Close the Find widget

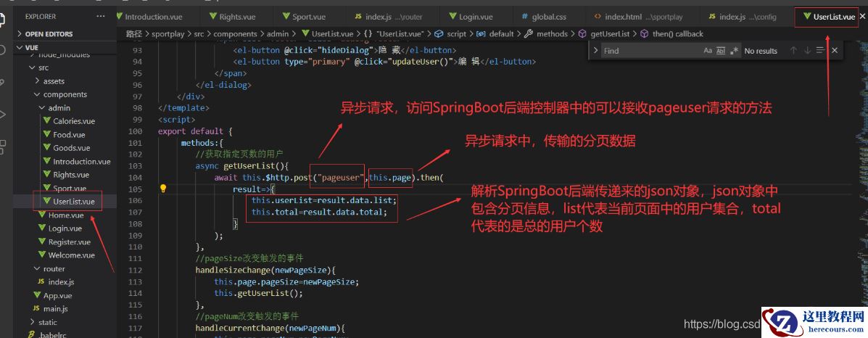coord(835,51)
